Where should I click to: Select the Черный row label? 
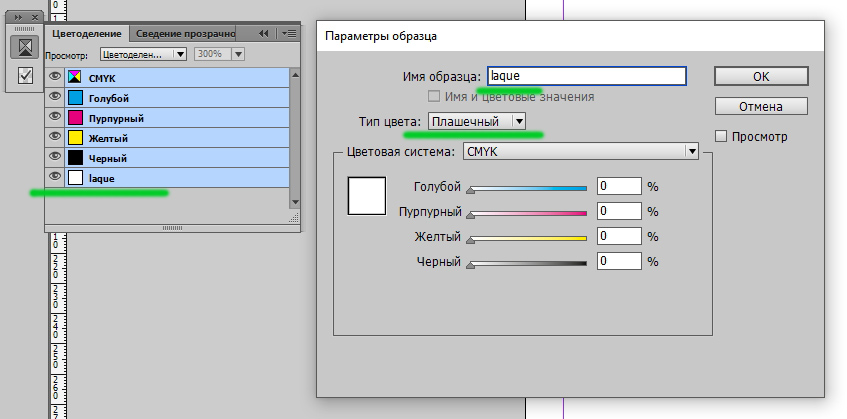click(107, 158)
